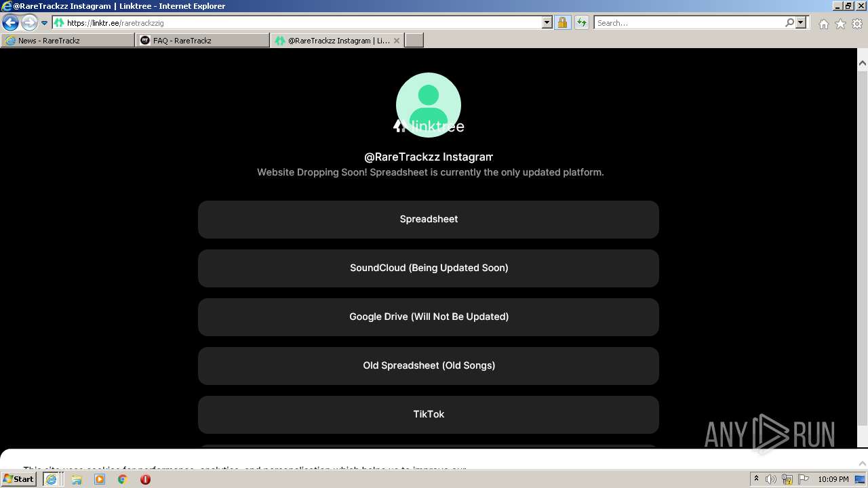Click the network tray icon
The width and height of the screenshot is (868, 488).
coord(787,479)
